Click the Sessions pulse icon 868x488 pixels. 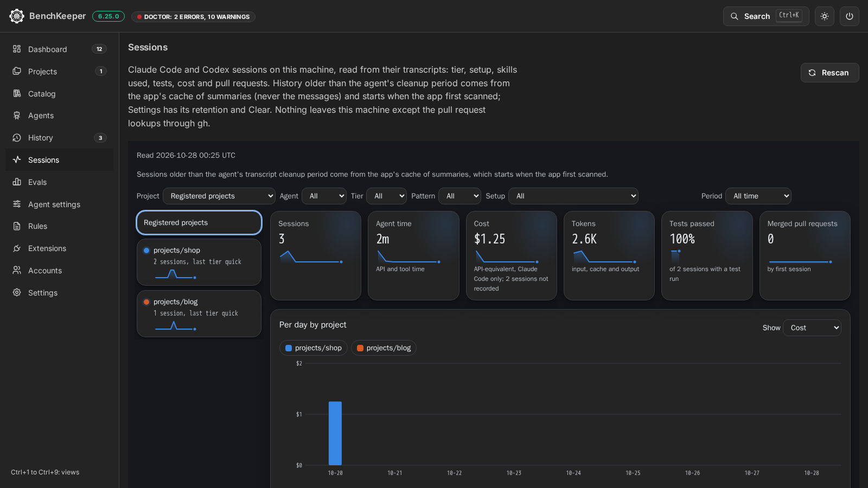pyautogui.click(x=17, y=159)
